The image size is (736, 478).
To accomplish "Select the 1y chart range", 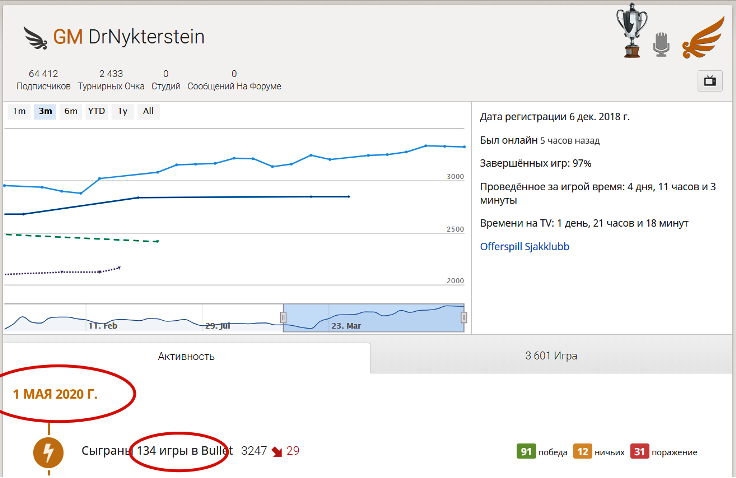I will coord(122,112).
